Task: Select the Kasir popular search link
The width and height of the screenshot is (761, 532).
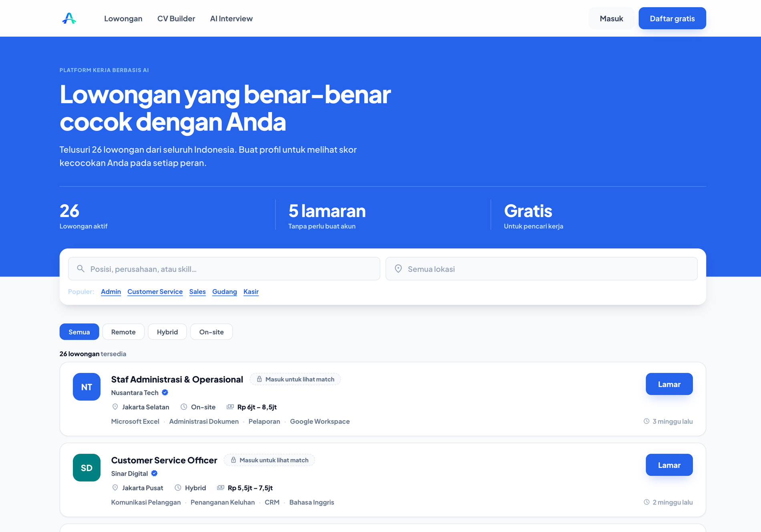Action: pos(251,292)
